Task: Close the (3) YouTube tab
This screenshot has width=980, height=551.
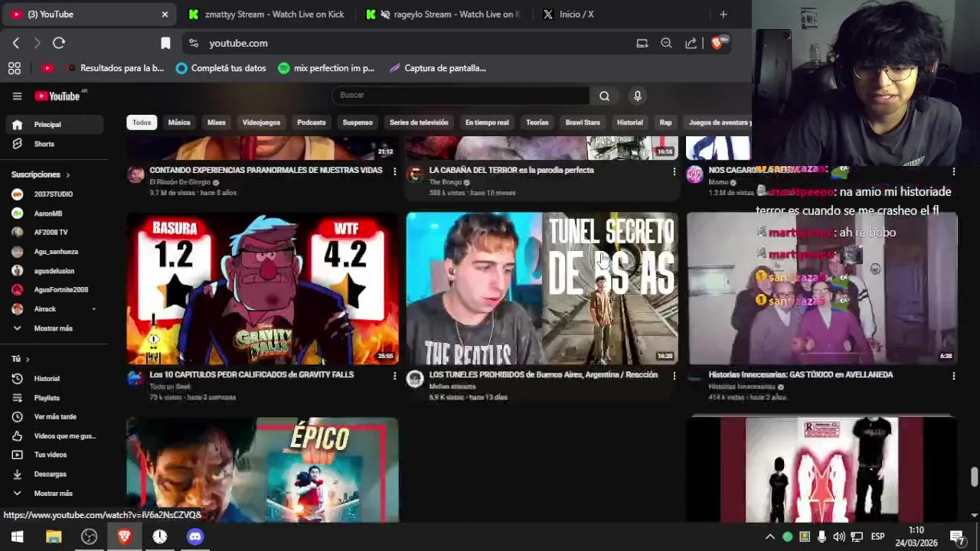Action: click(x=165, y=14)
